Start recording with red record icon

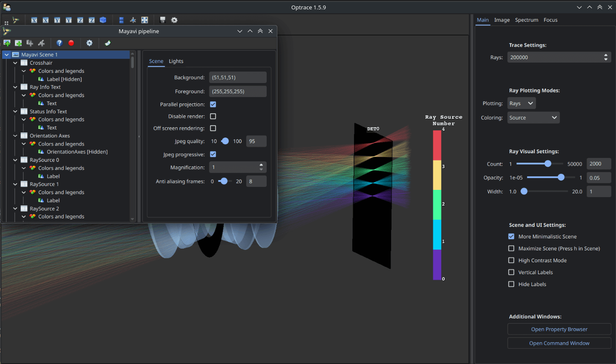point(71,43)
